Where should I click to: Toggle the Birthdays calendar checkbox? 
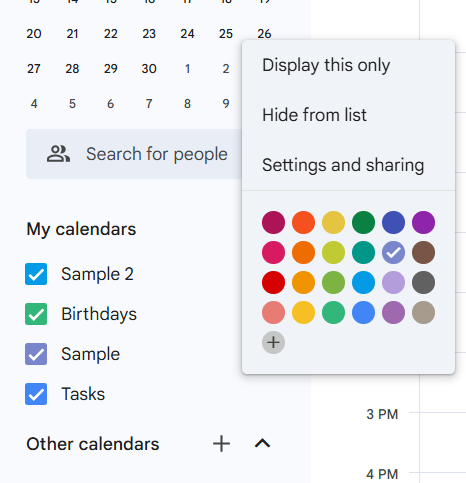coord(36,314)
